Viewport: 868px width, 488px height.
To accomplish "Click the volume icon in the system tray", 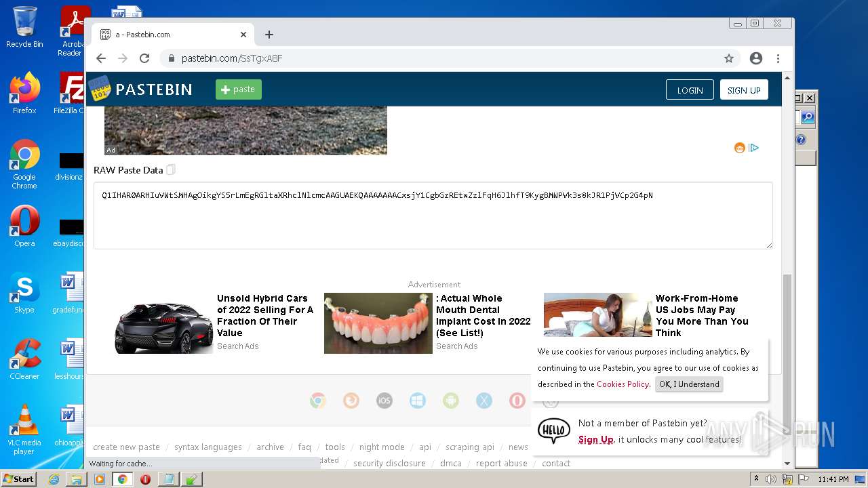I will (x=771, y=479).
